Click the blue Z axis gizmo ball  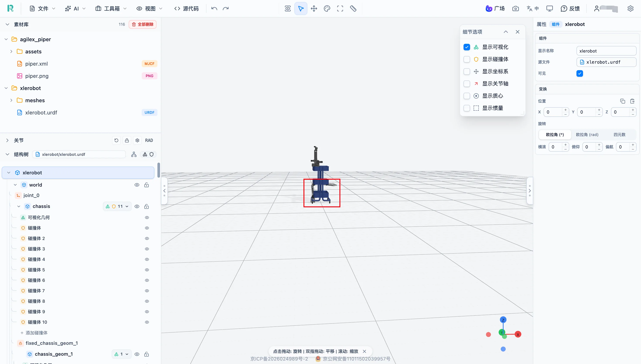click(x=503, y=320)
